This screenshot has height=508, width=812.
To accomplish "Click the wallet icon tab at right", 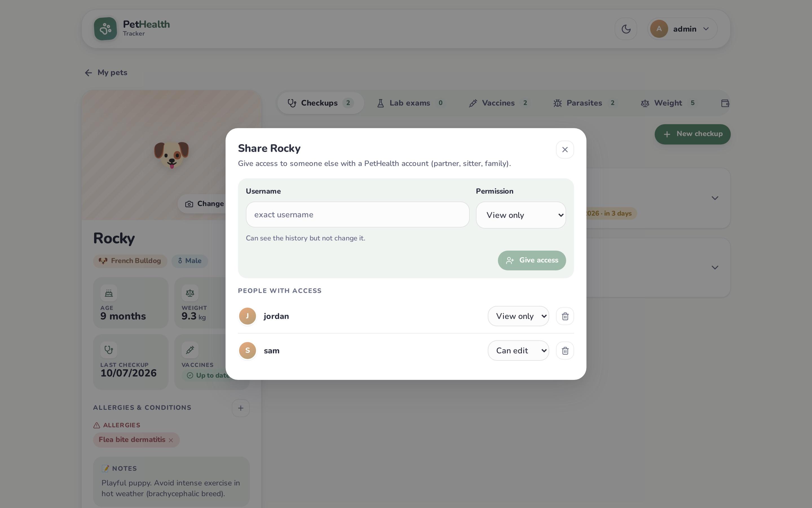I will tap(725, 103).
